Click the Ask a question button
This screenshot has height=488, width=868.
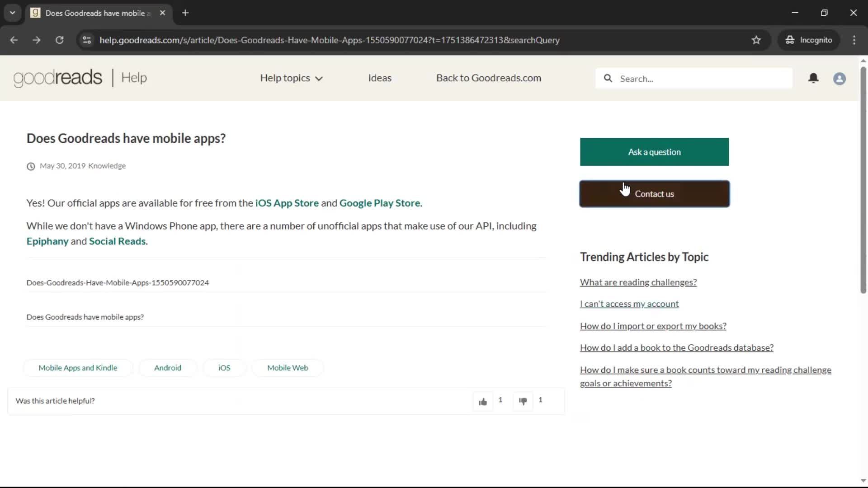click(x=654, y=152)
